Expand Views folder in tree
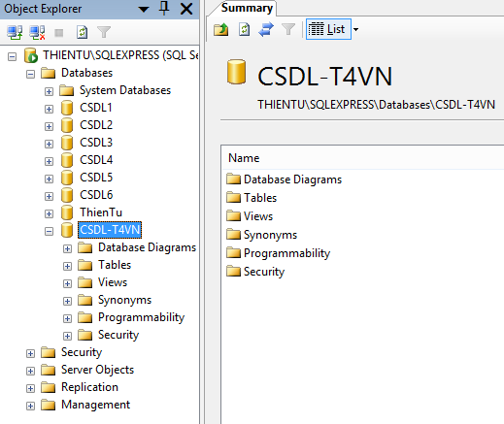504x424 pixels. pos(67,284)
